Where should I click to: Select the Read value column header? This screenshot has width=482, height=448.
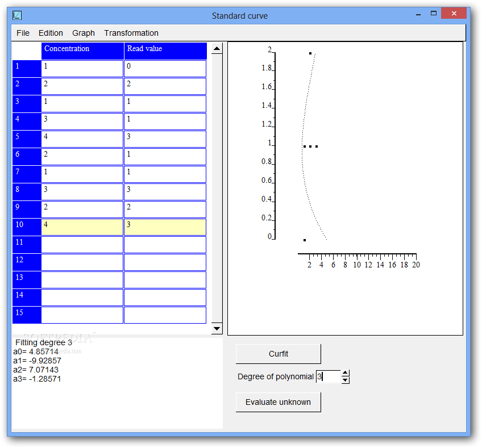[x=165, y=51]
